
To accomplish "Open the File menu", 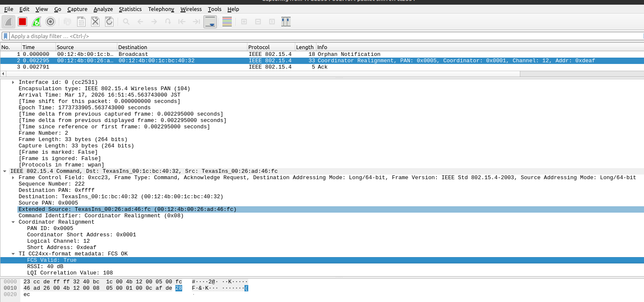I will [x=8, y=9].
